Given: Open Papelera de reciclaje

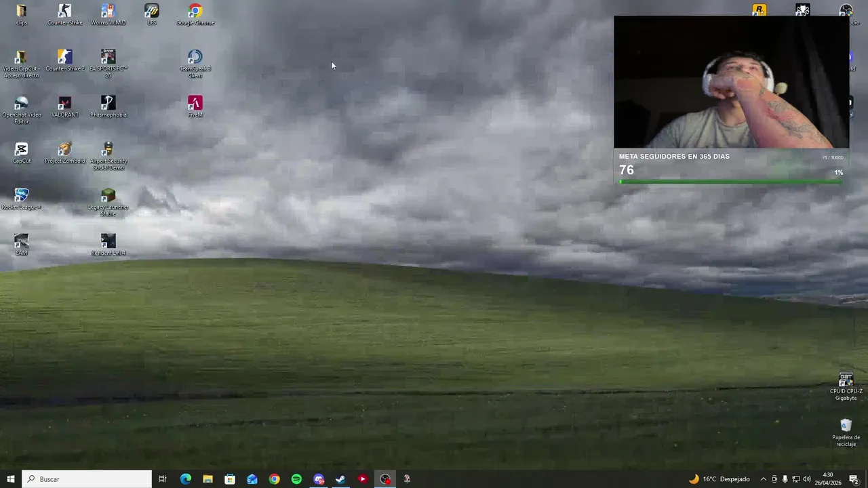Looking at the screenshot, I should point(846,432).
